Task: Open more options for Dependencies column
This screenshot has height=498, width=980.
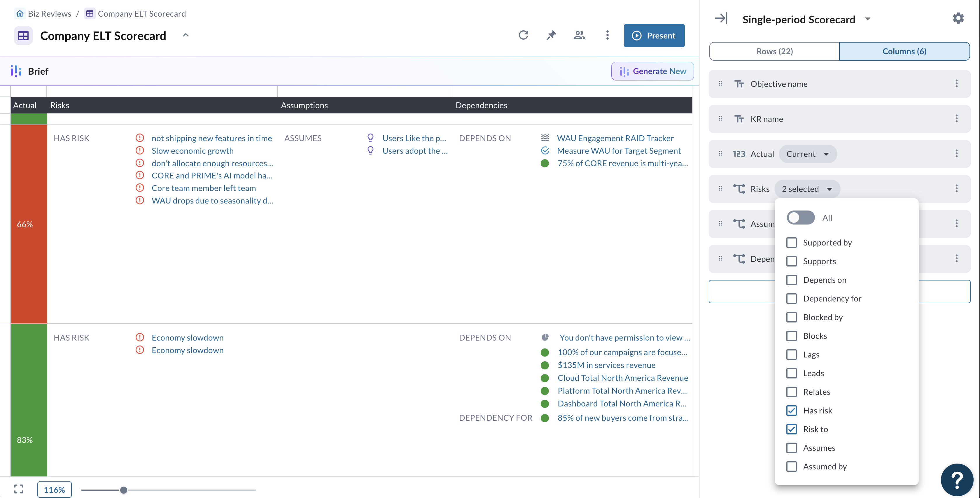Action: point(956,259)
